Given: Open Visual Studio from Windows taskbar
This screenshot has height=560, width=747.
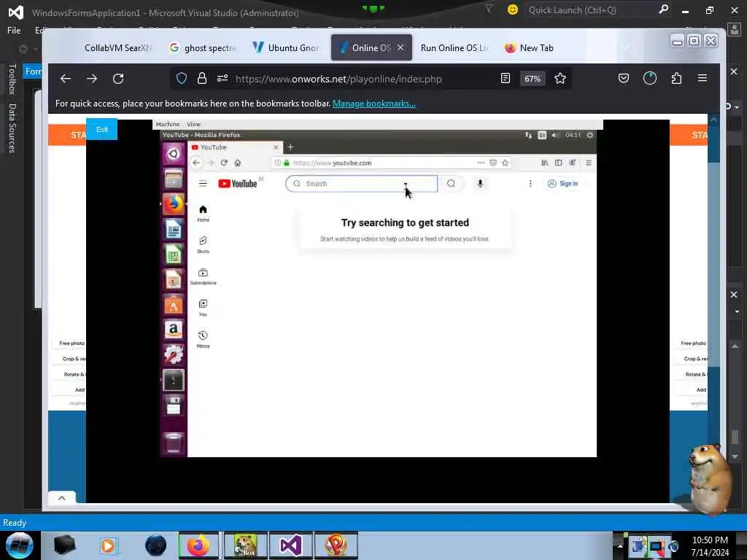Looking at the screenshot, I should [290, 545].
